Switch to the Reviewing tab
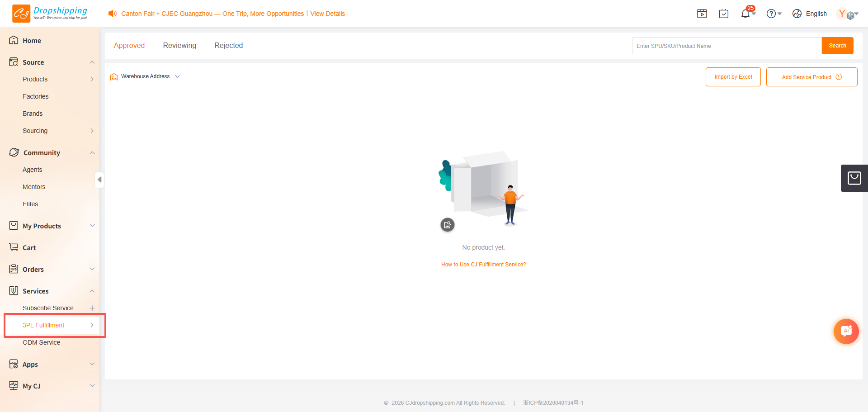868x412 pixels. pyautogui.click(x=179, y=45)
